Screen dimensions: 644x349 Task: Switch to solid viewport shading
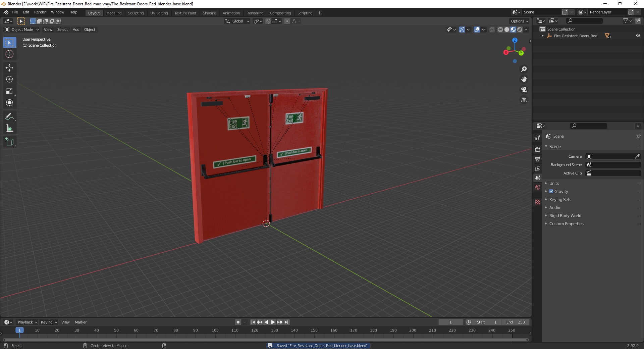507,30
